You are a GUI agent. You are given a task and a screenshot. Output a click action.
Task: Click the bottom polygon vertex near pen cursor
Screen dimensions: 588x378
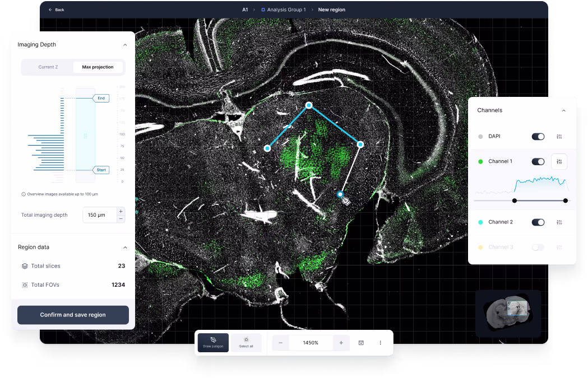coord(340,194)
